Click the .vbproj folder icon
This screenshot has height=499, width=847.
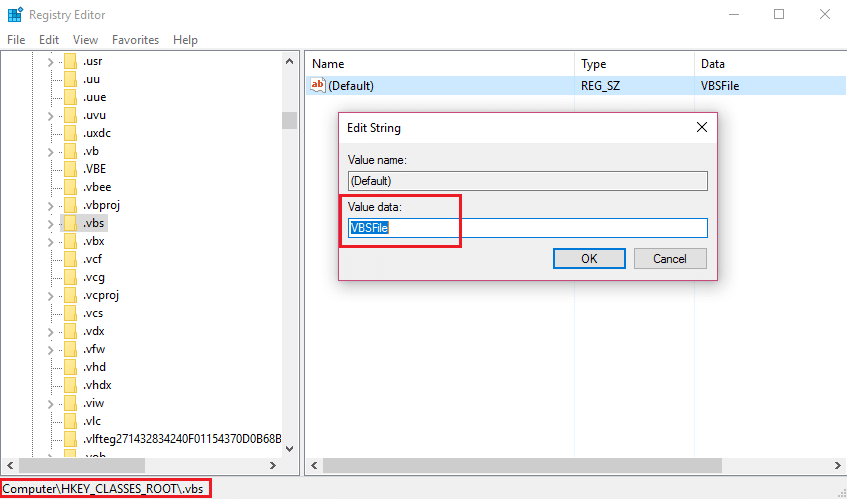(71, 205)
